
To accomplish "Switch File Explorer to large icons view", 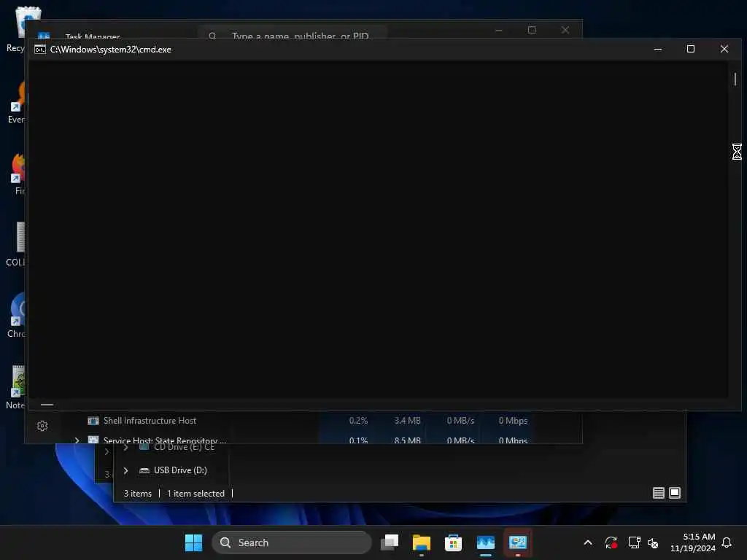I will [675, 493].
